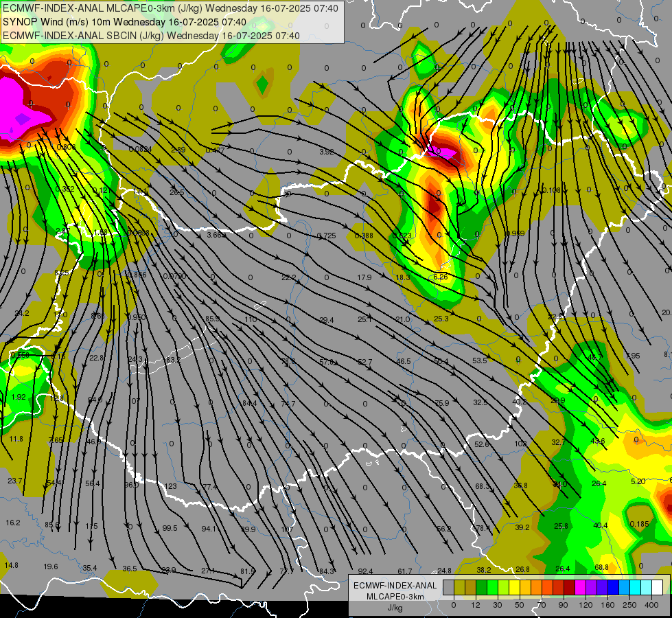Click the 3.92 value on the map
672x618 pixels.
pyautogui.click(x=327, y=152)
